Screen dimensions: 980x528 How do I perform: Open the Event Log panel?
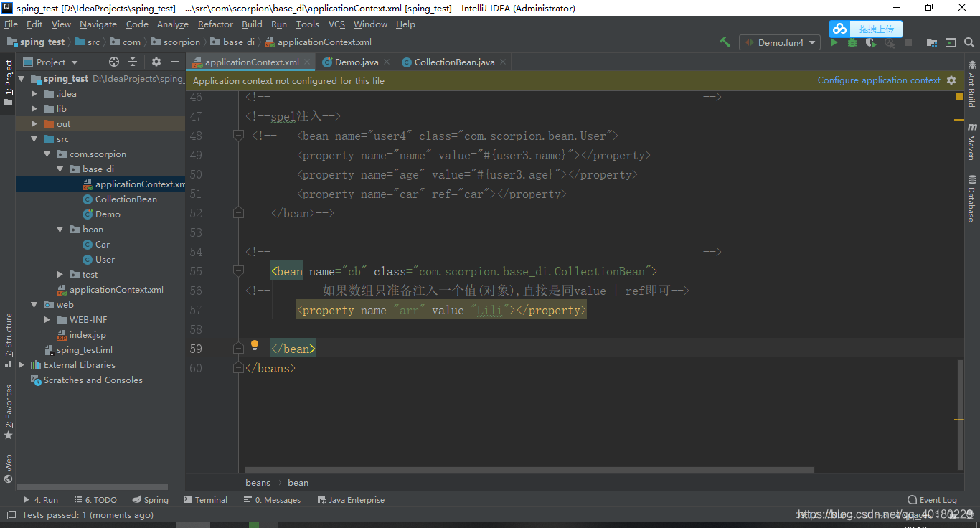tap(932, 500)
